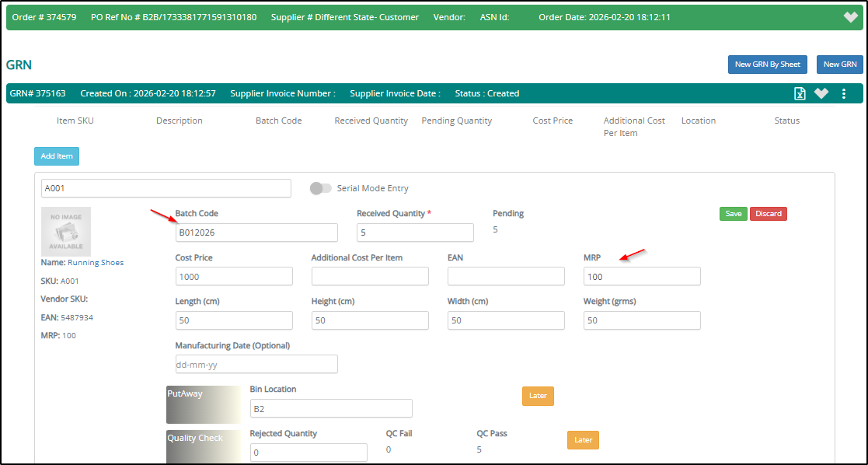868x465 pixels.
Task: Click the empty EAN input field
Action: (x=506, y=276)
